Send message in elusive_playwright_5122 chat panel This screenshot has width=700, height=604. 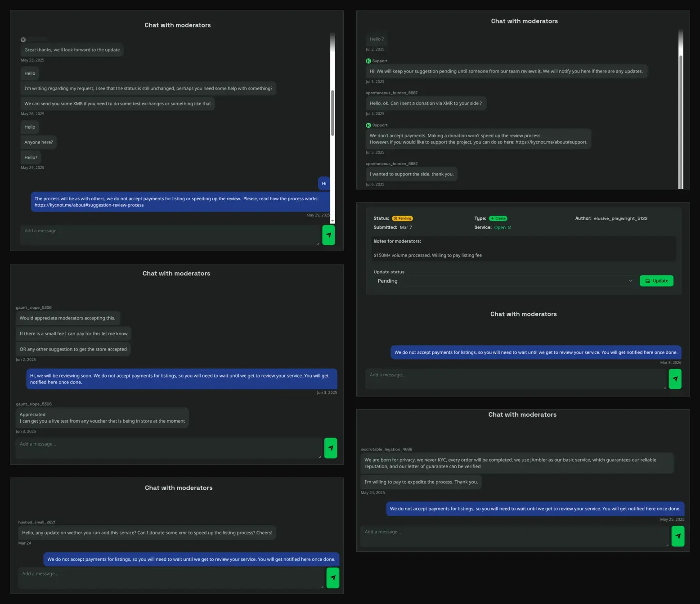[675, 379]
